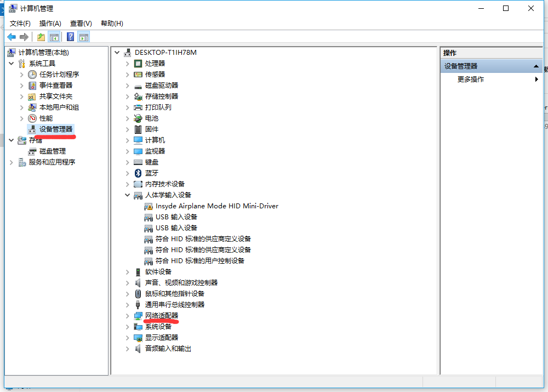Select 设备管理器 in the left tree

[56, 129]
